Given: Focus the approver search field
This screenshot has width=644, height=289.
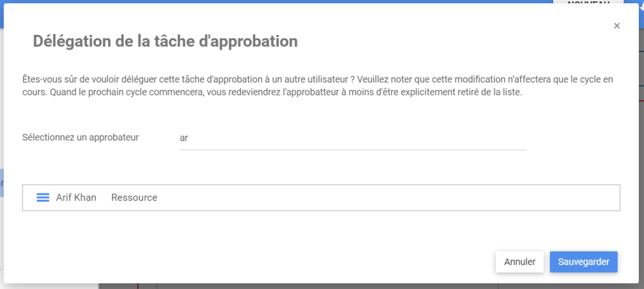Looking at the screenshot, I should point(352,138).
